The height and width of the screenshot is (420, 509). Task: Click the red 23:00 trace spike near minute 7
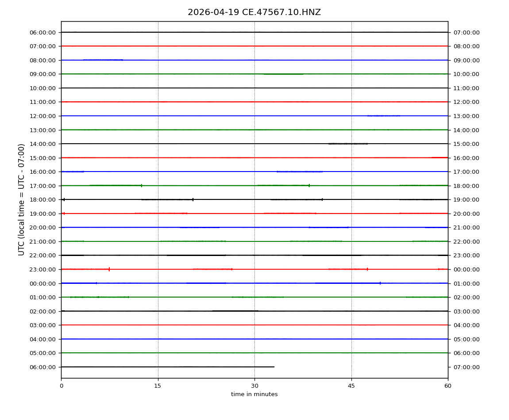coord(109,269)
